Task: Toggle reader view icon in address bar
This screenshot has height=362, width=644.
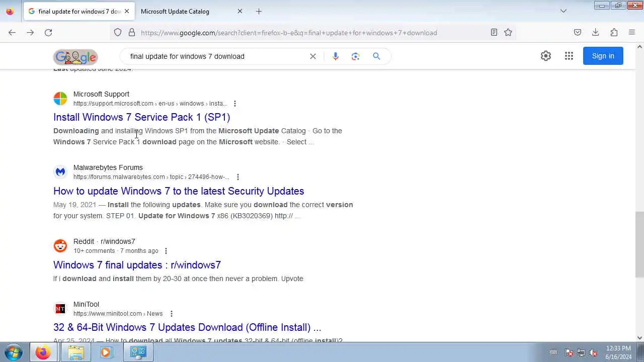Action: (494, 33)
